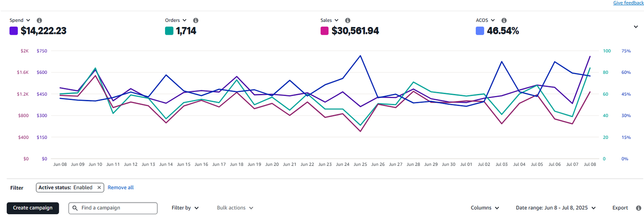Open the Date range Jun 8 - Jul 8 selector

(556, 208)
